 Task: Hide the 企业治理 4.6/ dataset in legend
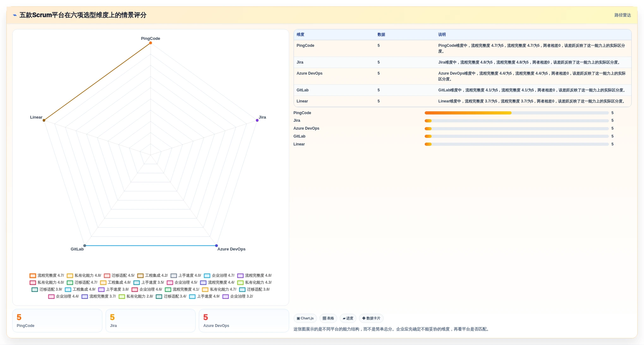coord(147,289)
